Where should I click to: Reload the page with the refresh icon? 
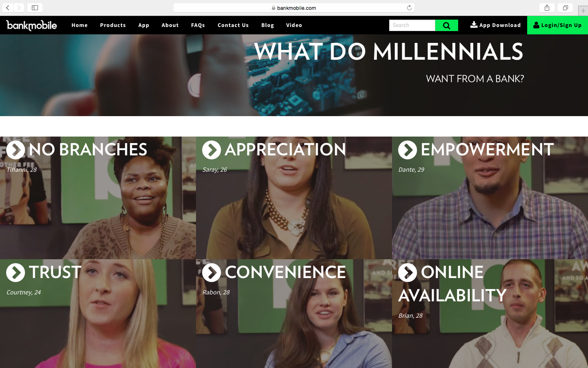tap(409, 8)
